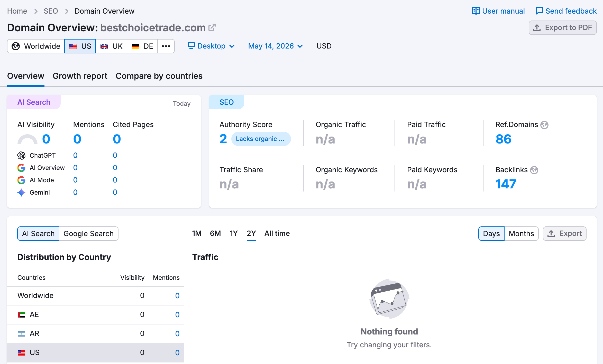This screenshot has height=364, width=603.
Task: Click the ChatGPT logo icon
Action: [x=21, y=155]
